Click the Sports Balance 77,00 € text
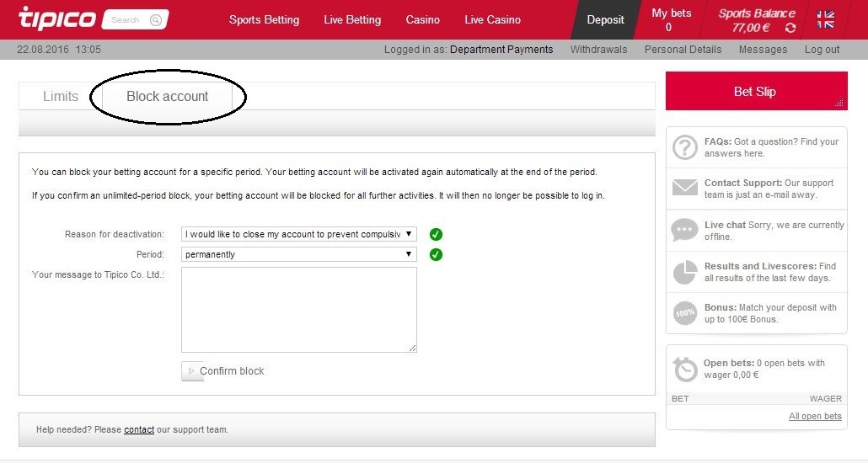The image size is (868, 463). 751,28
